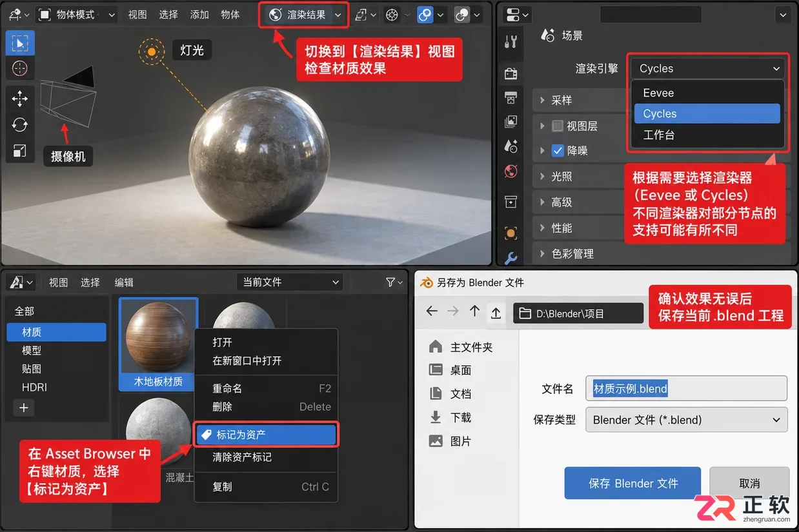The height and width of the screenshot is (532, 799).
Task: Open the 添加 menu in viewport header
Action: point(199,14)
